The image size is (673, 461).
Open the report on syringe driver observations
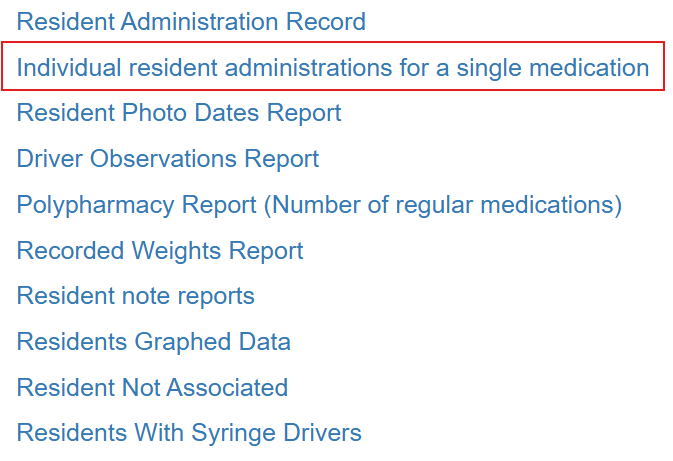click(x=168, y=158)
